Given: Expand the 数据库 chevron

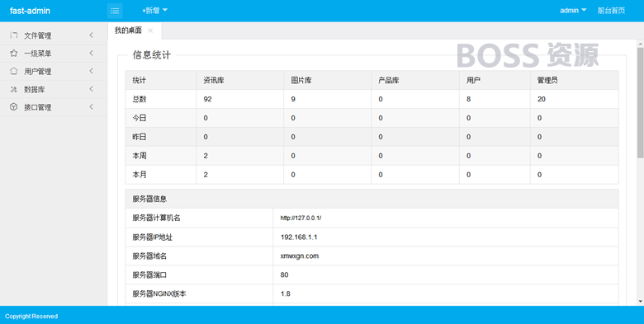Looking at the screenshot, I should coord(91,89).
